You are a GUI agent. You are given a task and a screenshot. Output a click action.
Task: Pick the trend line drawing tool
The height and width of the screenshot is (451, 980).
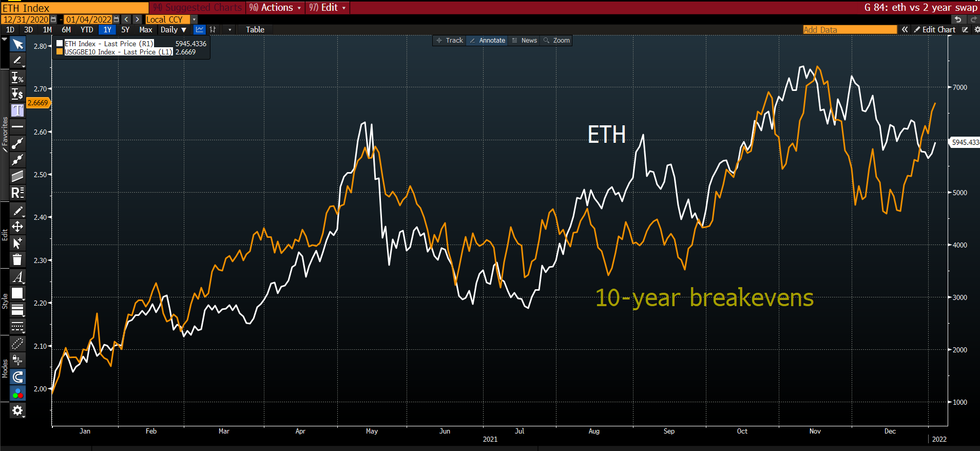click(x=17, y=143)
